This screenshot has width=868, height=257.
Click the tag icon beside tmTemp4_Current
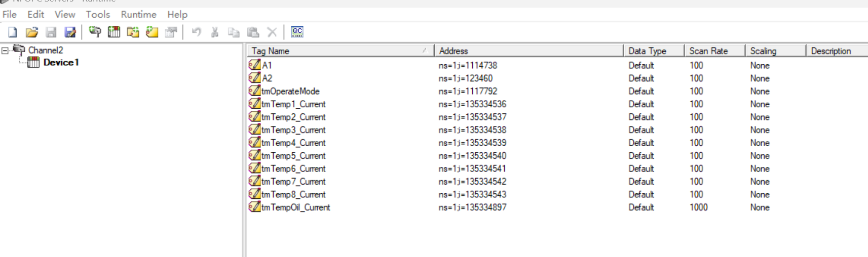pos(254,142)
